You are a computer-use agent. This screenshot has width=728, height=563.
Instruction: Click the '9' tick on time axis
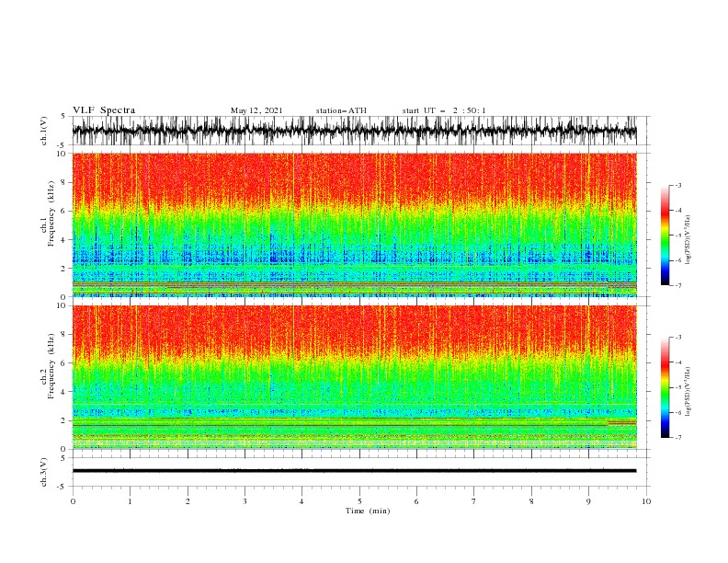coord(588,501)
